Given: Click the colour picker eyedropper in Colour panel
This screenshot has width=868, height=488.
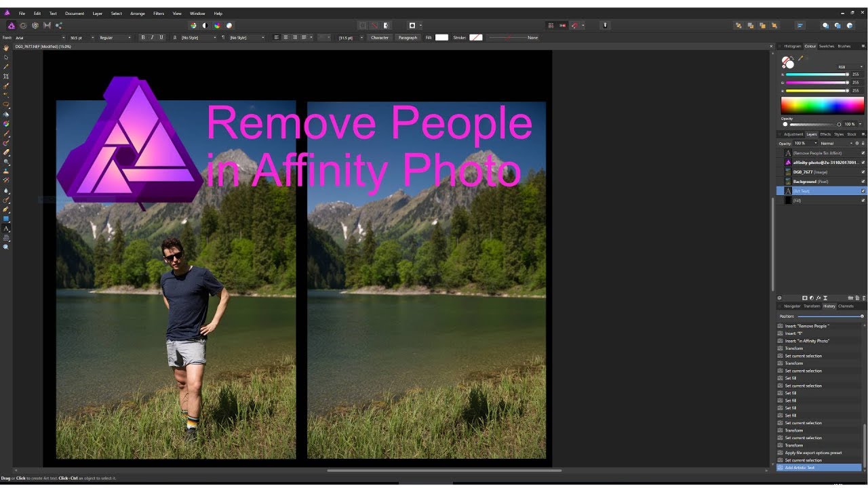Looking at the screenshot, I should point(801,59).
